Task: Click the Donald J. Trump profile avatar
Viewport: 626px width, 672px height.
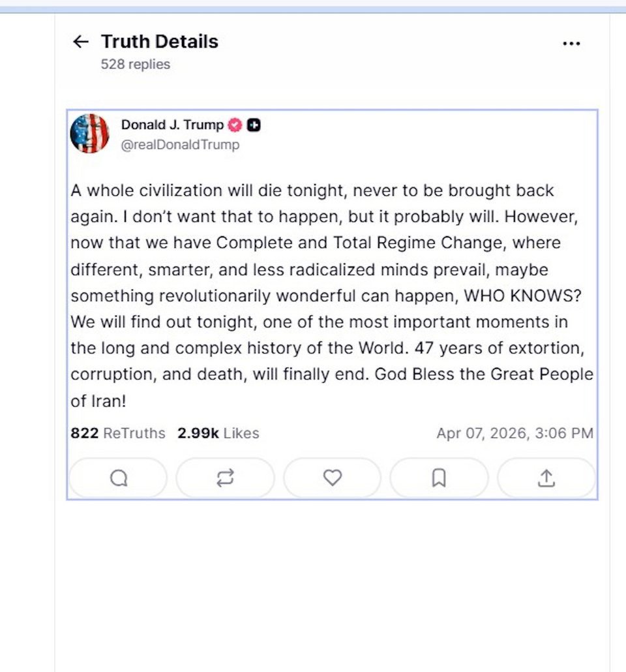Action: 89,133
